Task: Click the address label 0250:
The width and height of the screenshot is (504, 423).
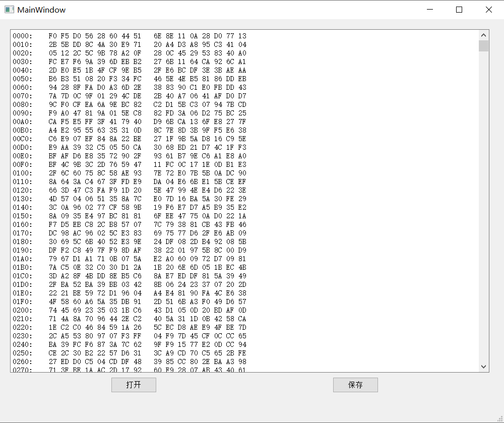Action: point(23,353)
